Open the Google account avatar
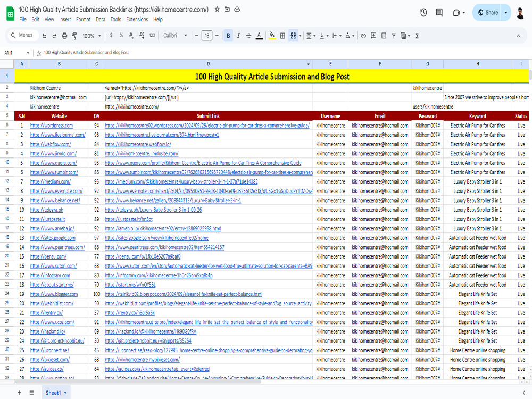The height and width of the screenshot is (399, 532). pos(520,13)
